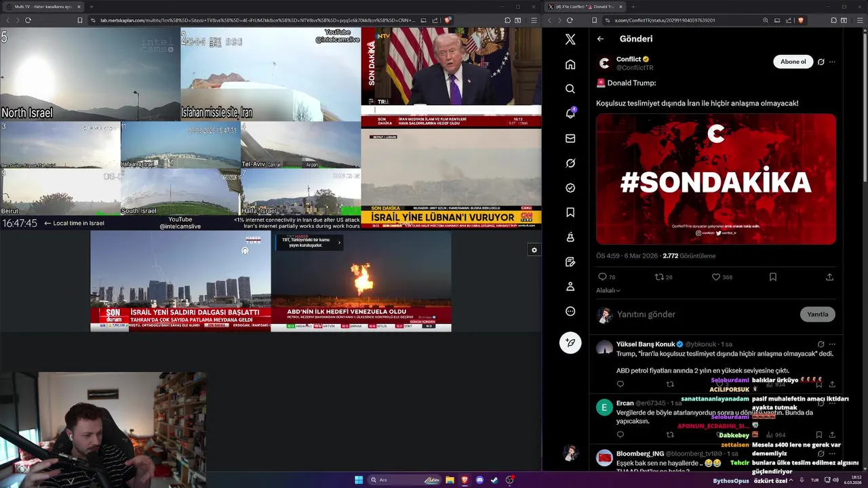
Task: Open OBS from the taskbar
Action: point(510,480)
